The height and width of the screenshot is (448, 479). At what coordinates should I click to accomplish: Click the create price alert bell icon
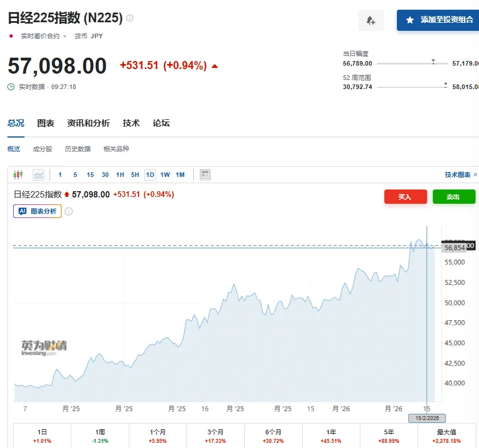[371, 20]
